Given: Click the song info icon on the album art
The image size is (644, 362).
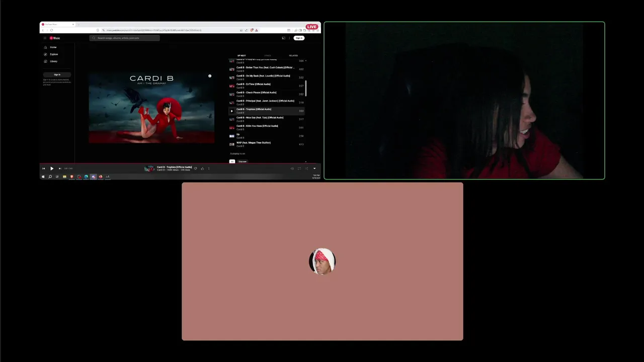Looking at the screenshot, I should coord(210,76).
